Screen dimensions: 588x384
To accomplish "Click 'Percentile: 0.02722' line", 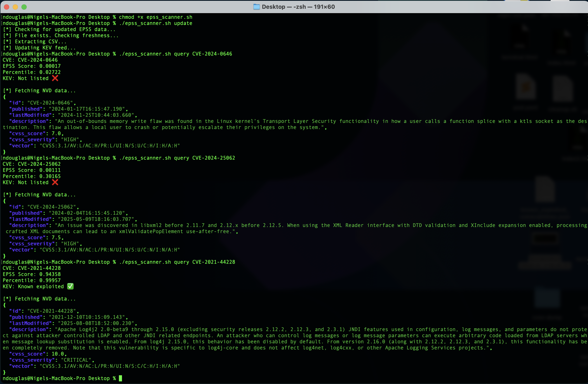I will pos(32,72).
